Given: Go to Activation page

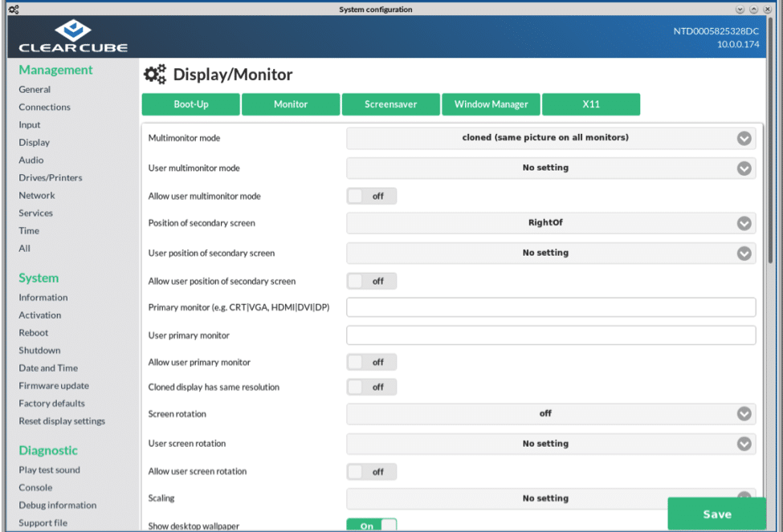Looking at the screenshot, I should pyautogui.click(x=40, y=315).
